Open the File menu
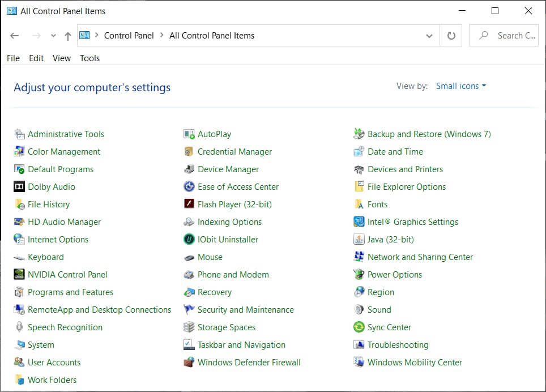Screen dimensions: 546x392 [x=13, y=58]
